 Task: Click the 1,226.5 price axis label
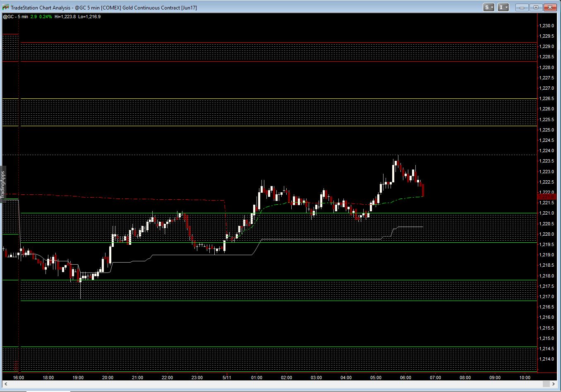tap(547, 98)
